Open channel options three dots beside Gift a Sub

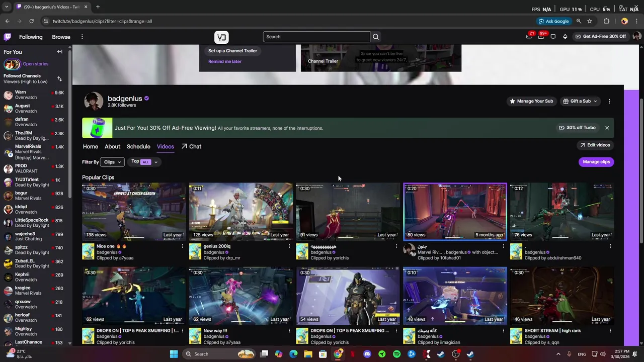pos(609,101)
